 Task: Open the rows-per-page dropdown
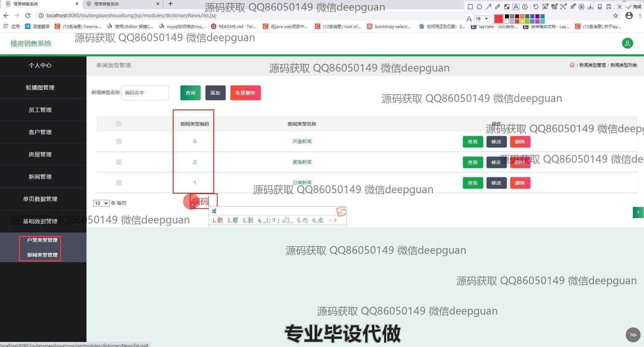pyautogui.click(x=101, y=203)
